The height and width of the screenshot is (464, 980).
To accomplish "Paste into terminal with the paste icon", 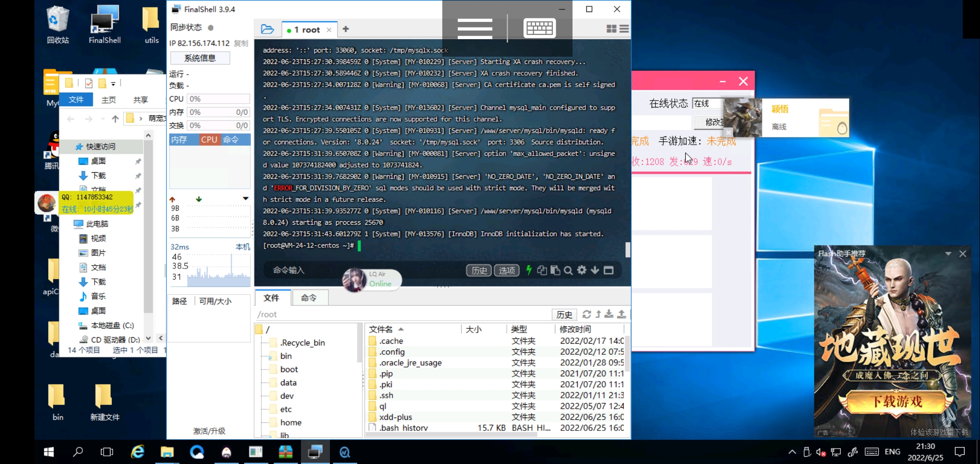I will tap(555, 270).
